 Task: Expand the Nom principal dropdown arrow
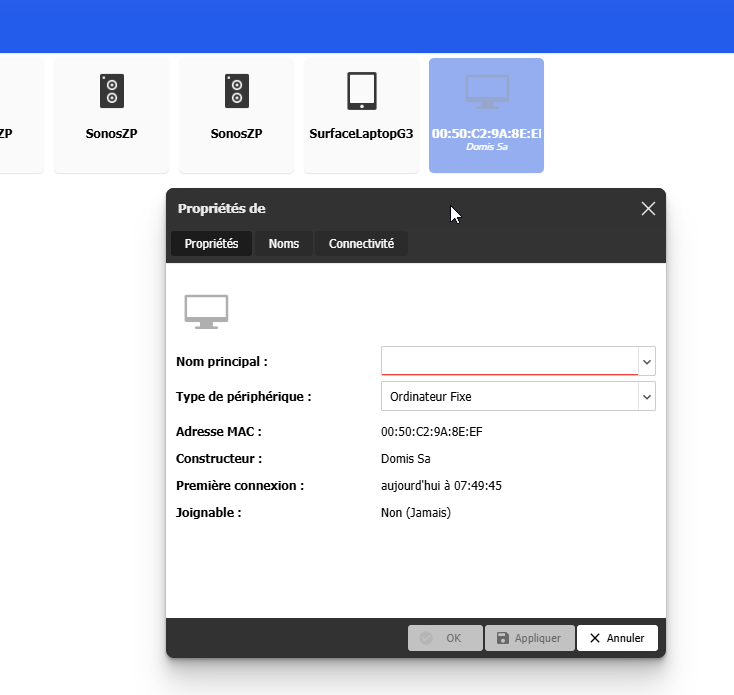pos(647,361)
